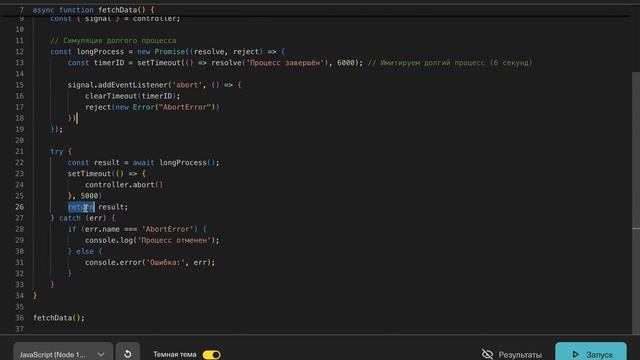Screen dimensions: 640x360
Task: Click 'controller.abort()' on line 24
Action: (124, 184)
